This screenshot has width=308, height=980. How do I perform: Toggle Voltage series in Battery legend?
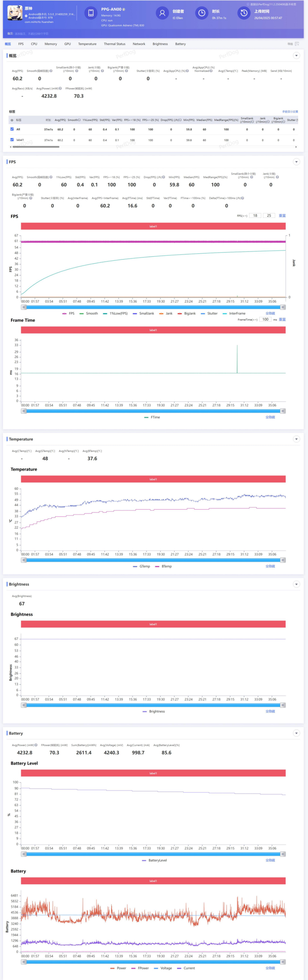click(163, 968)
